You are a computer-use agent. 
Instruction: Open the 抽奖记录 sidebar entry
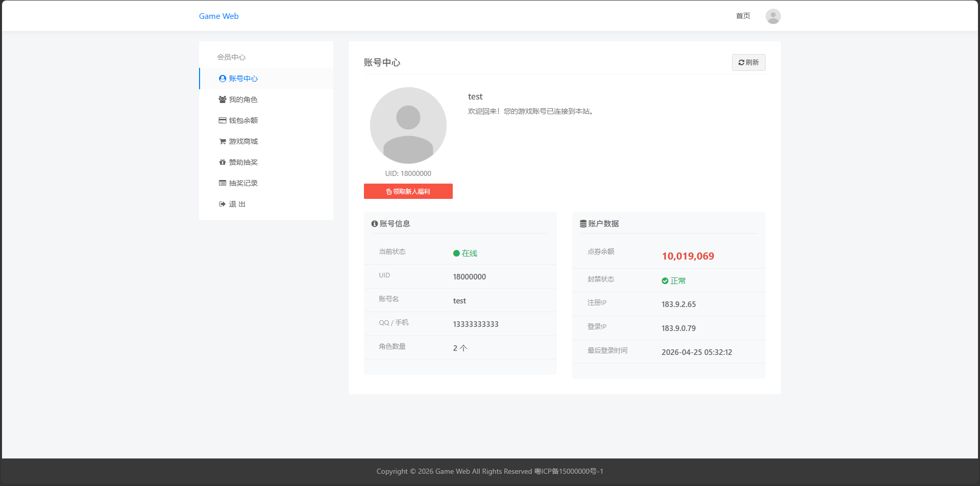243,183
